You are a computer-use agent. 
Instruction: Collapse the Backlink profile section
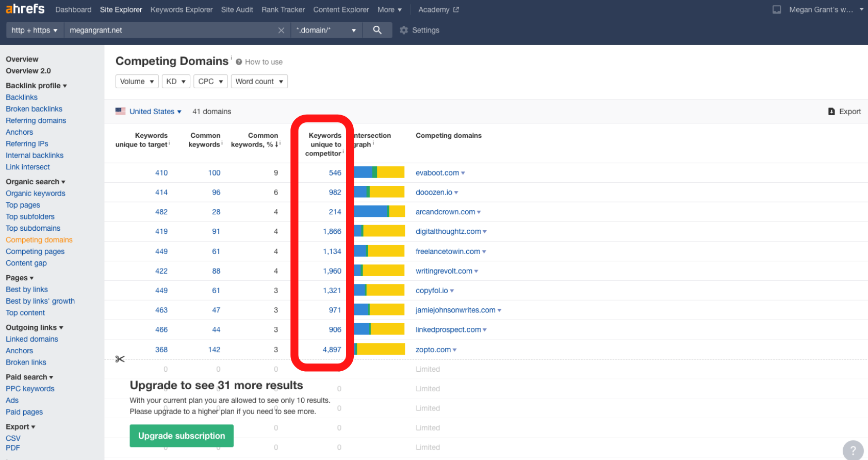point(36,86)
